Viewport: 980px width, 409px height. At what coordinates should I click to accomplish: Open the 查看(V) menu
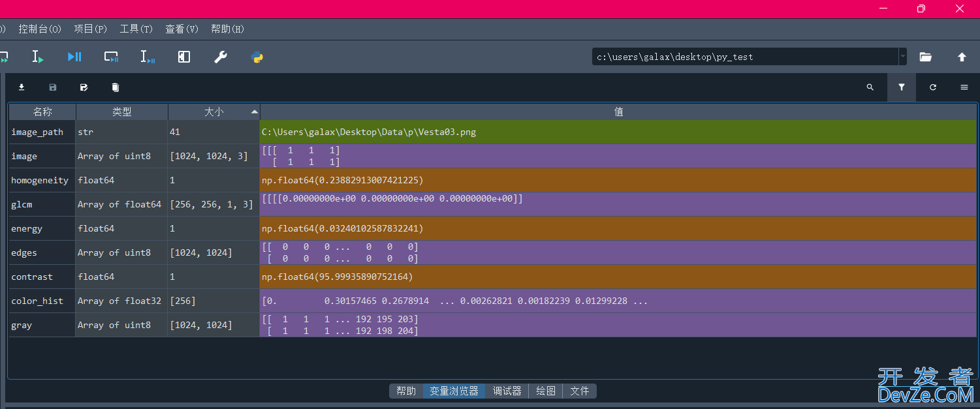point(182,29)
